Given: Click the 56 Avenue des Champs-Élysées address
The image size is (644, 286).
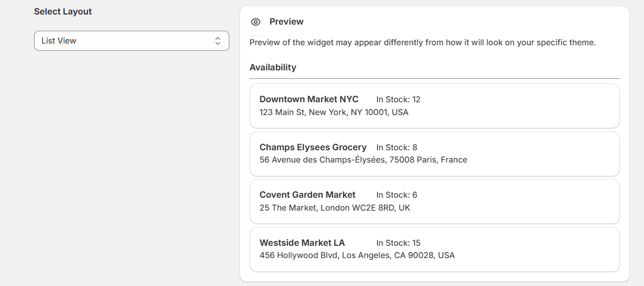Looking at the screenshot, I should click(363, 160).
